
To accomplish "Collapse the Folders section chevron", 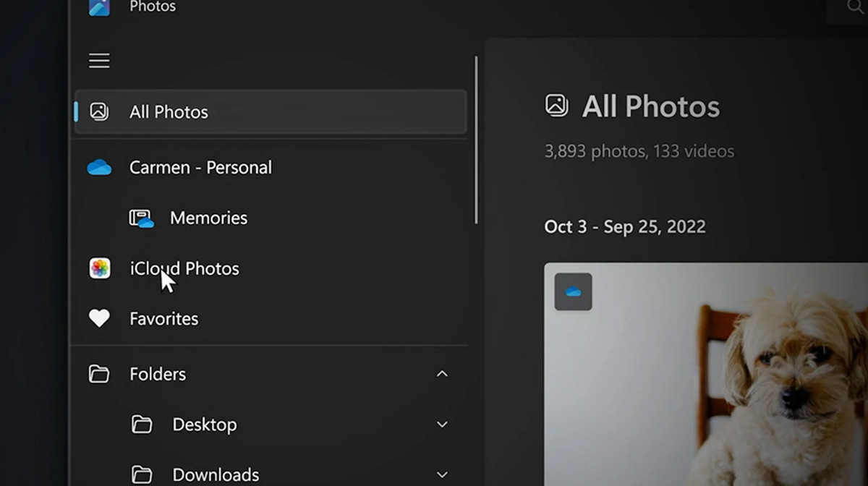I will coord(443,374).
